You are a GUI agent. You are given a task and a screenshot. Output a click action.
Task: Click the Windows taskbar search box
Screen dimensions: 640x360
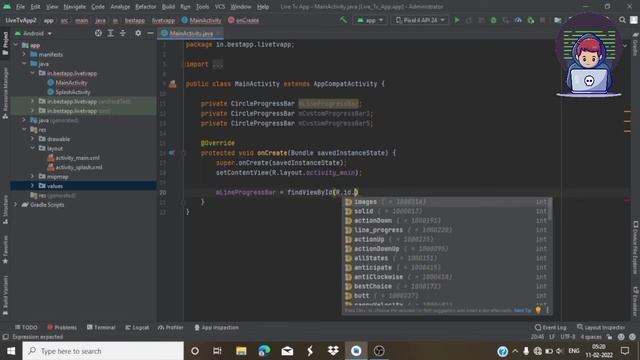103,351
